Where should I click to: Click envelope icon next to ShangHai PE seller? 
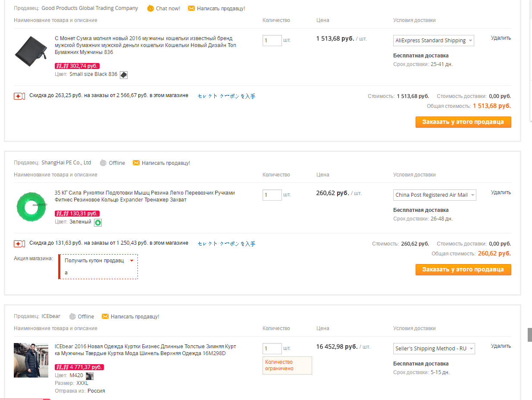[x=136, y=163]
